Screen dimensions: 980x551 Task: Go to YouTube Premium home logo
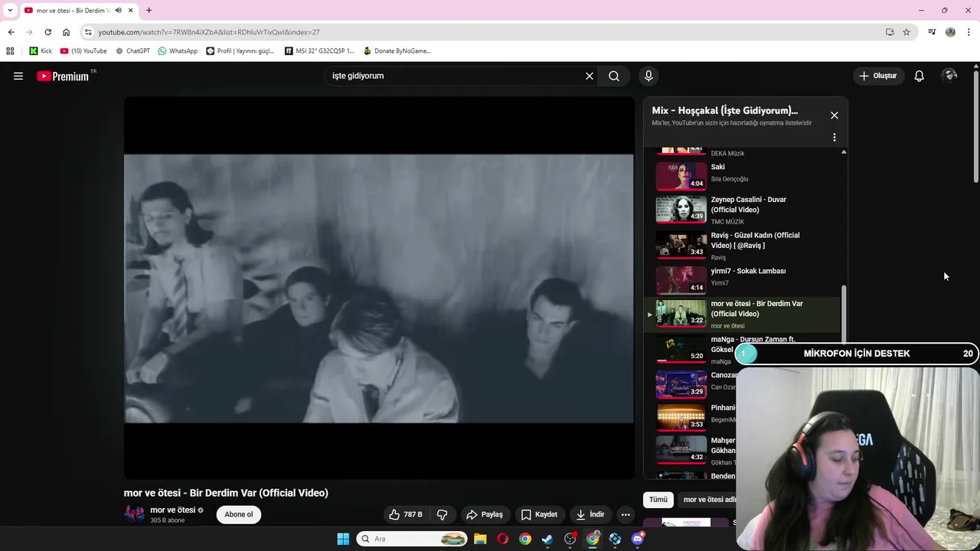[x=64, y=76]
